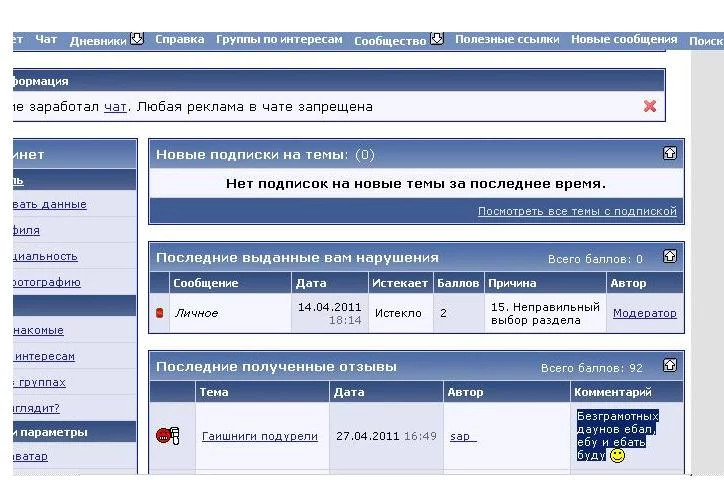Viewport: 724px width, 480px height.
Task: Open Группы по интересам in the navbar
Action: (279, 39)
